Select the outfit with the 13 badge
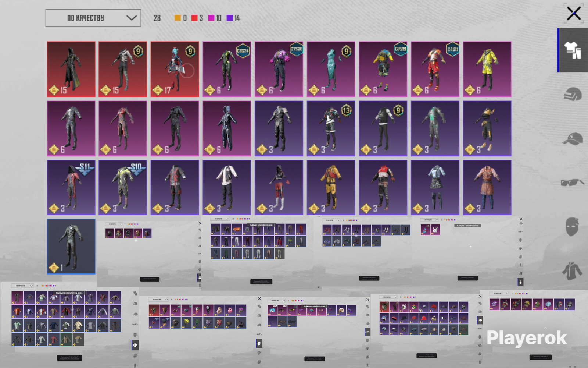This screenshot has height=368, width=588. click(331, 128)
